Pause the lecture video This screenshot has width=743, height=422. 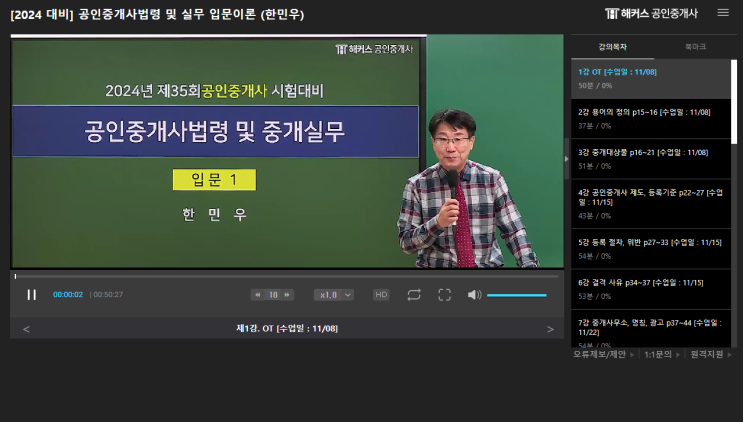[32, 295]
